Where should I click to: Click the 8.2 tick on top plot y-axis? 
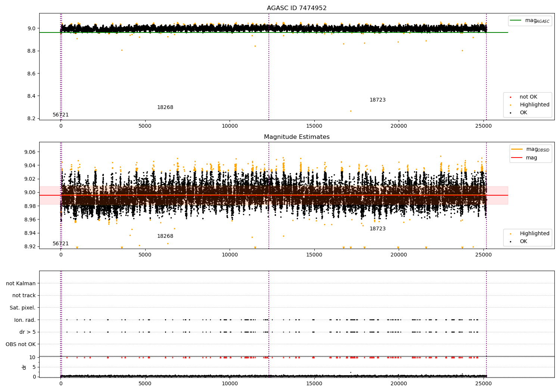tap(31, 119)
